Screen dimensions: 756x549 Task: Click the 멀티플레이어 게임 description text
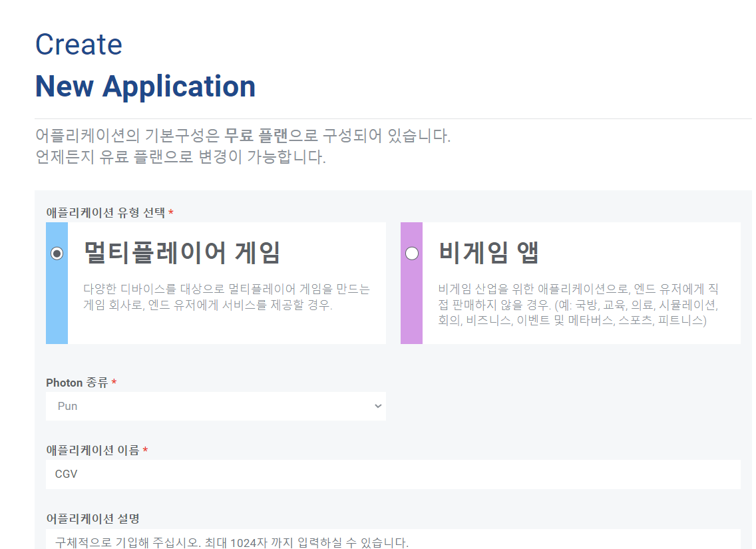(226, 297)
